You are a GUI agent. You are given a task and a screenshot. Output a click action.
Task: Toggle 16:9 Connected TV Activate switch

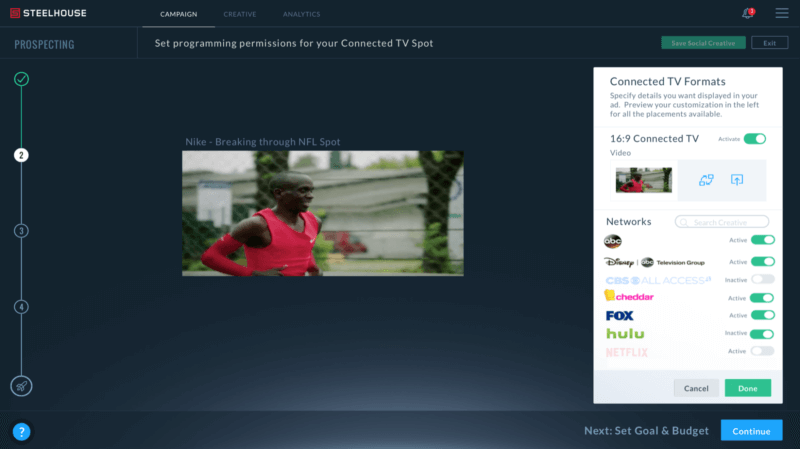(755, 139)
